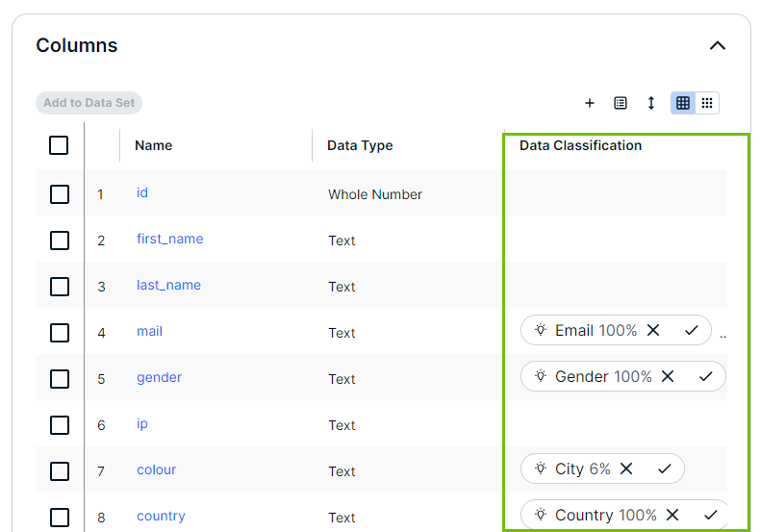Image resolution: width=760 pixels, height=532 pixels.
Task: Click the vertical sort arrows icon
Action: point(651,103)
